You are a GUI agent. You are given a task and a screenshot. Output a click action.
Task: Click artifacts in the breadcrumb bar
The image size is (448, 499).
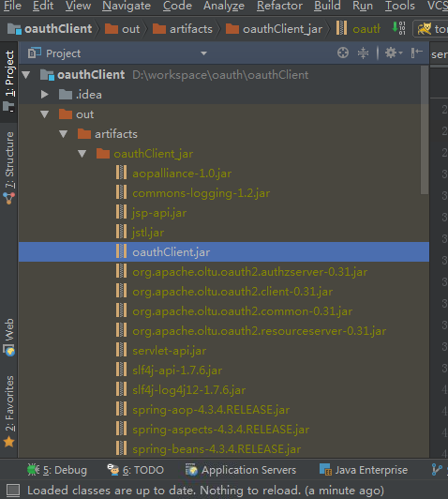click(x=183, y=29)
